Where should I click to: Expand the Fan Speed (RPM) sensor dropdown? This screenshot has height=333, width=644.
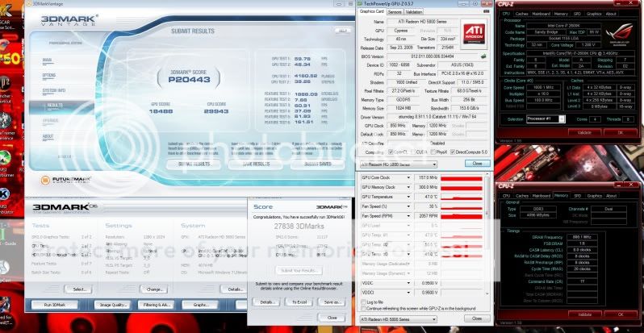click(x=408, y=216)
